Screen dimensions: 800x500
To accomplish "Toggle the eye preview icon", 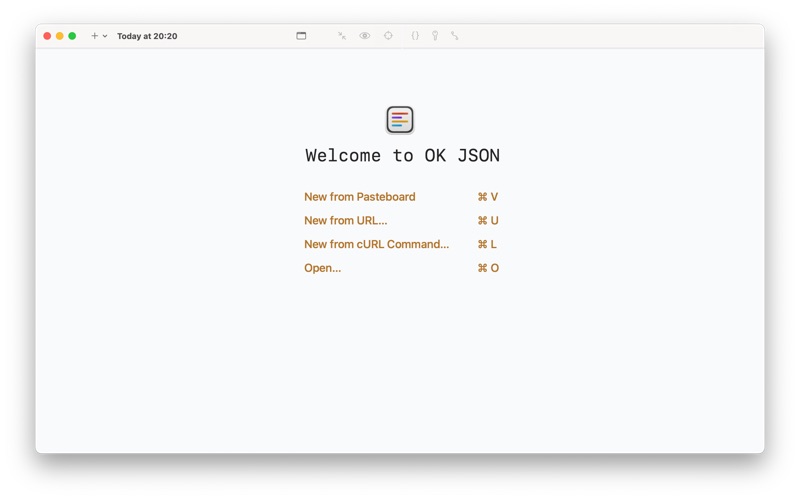I will coord(364,36).
